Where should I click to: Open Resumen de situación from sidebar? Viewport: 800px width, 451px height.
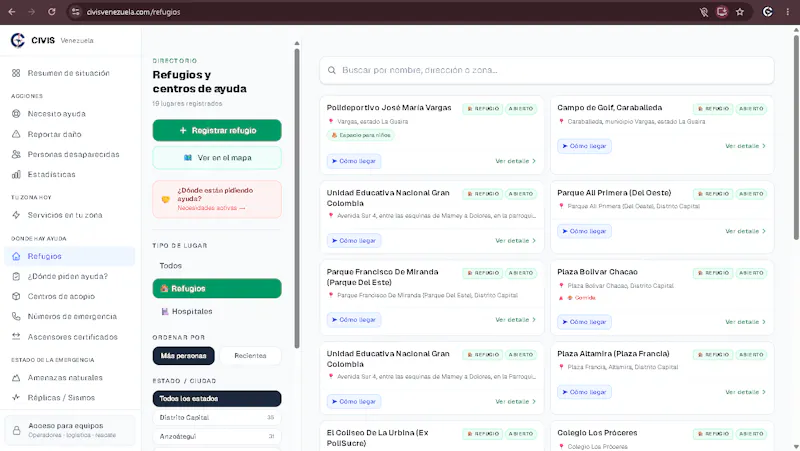coord(68,73)
